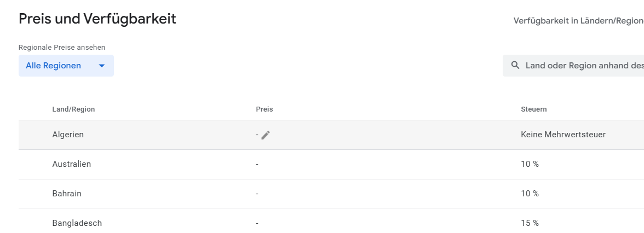Click the caret arrow beside Alle Regionen
Screen dimensions: 644x233
click(x=101, y=66)
